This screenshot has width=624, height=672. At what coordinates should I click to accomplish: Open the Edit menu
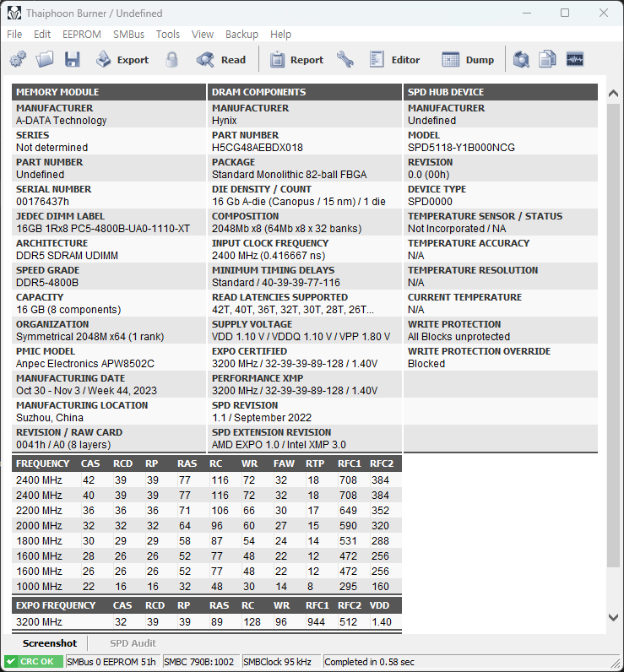[42, 35]
